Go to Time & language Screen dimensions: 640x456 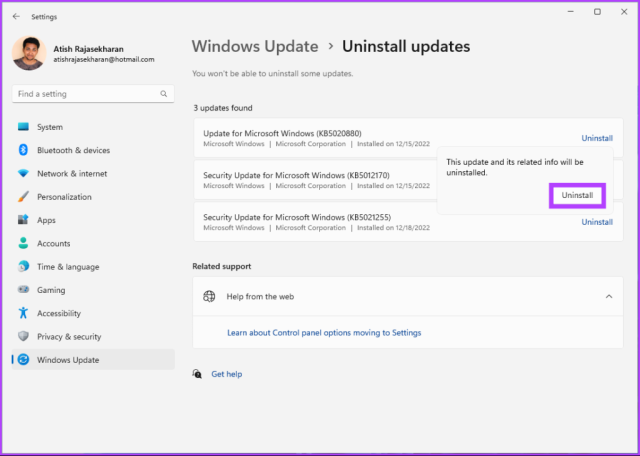(93, 267)
